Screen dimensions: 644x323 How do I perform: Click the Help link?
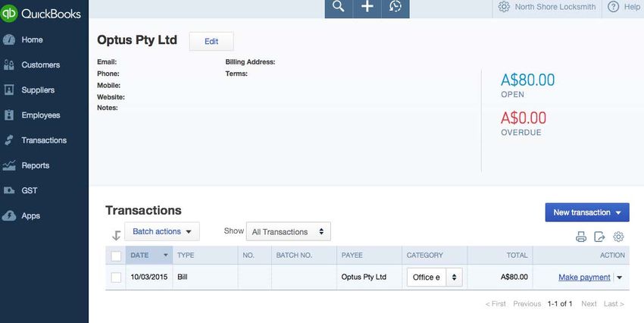[x=632, y=7]
